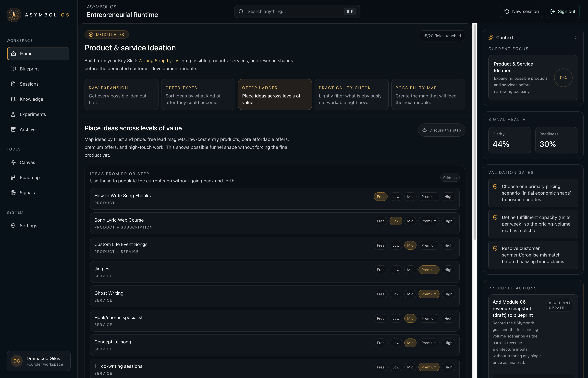Screen dimensions: 588x378
Task: Open the Offer Types step tab
Action: 198,94
